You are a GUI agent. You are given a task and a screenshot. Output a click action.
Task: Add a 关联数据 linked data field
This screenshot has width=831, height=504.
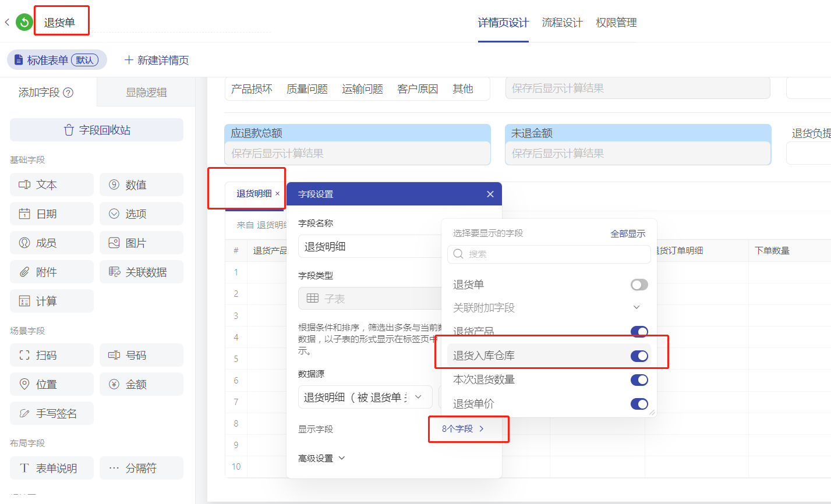142,272
